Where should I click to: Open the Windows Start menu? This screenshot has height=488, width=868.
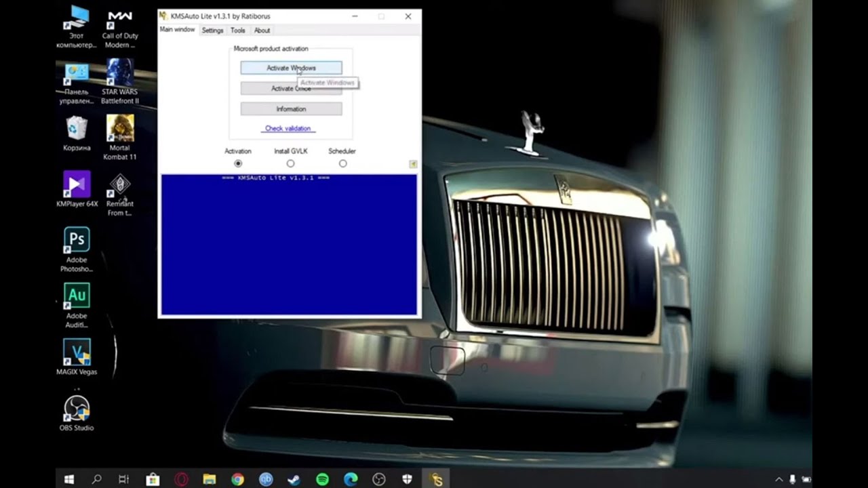(x=68, y=479)
